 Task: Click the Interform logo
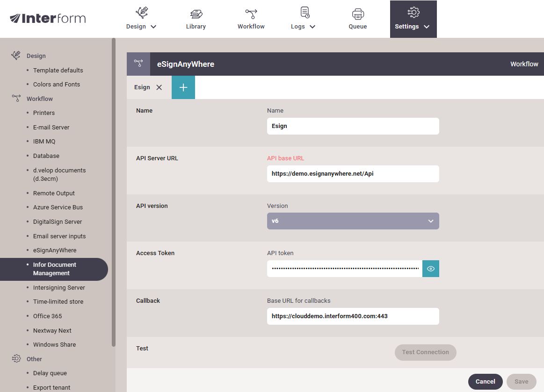click(48, 19)
